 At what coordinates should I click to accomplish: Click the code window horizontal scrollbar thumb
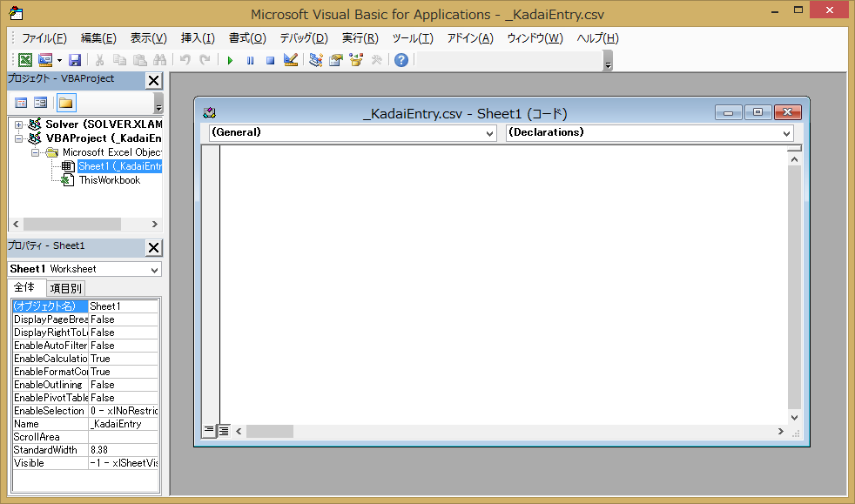pyautogui.click(x=269, y=432)
